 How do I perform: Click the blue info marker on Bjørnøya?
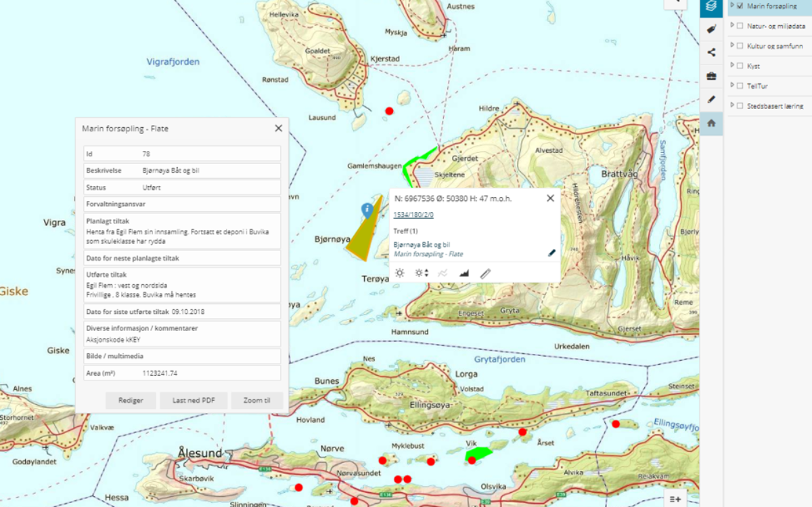[367, 209]
